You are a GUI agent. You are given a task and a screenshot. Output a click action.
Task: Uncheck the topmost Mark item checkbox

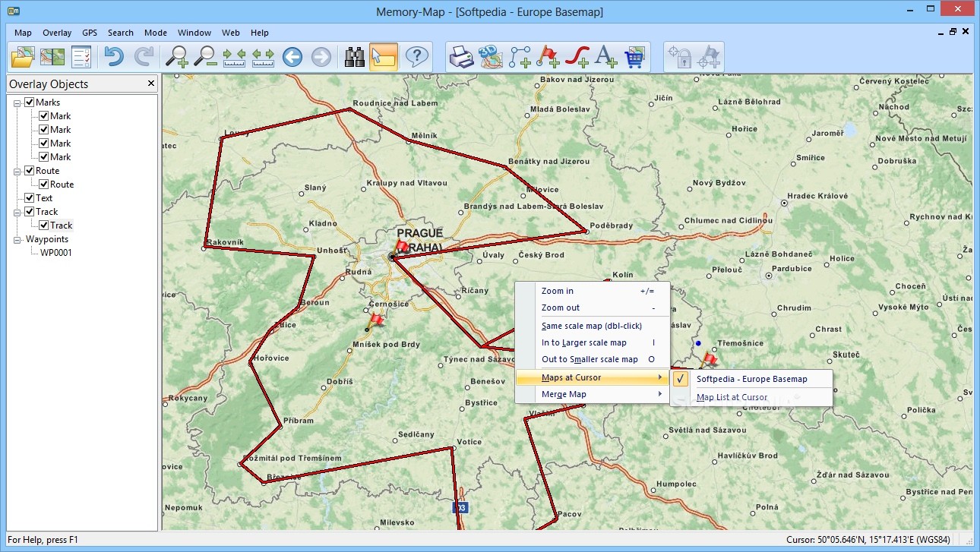tap(44, 116)
